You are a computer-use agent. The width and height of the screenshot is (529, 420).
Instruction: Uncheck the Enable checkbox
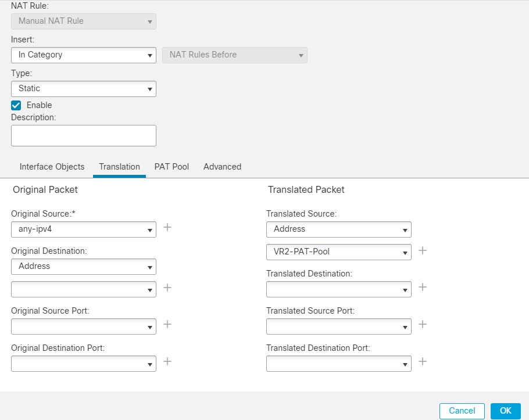tap(16, 105)
